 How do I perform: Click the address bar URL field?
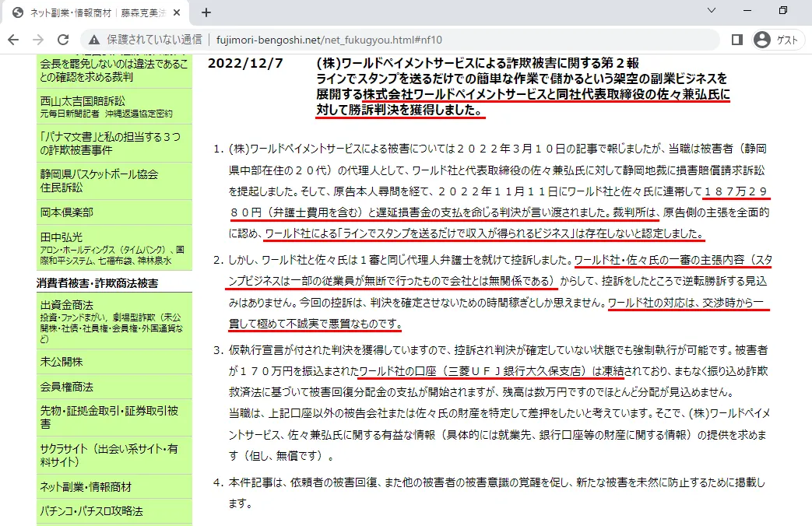click(389, 40)
